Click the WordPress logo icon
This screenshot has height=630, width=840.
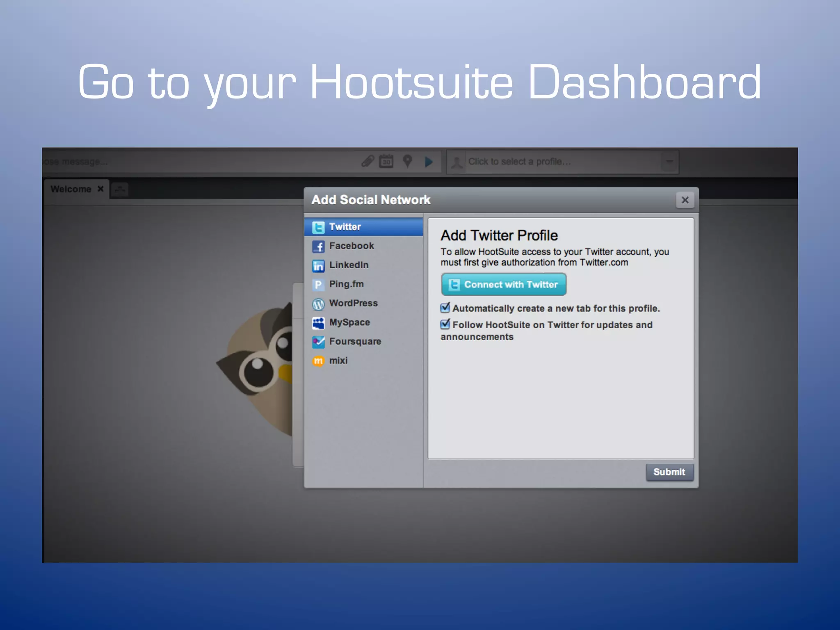[x=318, y=304]
